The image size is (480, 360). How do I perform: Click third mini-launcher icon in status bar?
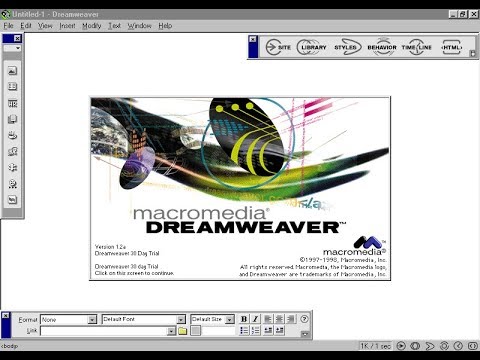click(430, 346)
